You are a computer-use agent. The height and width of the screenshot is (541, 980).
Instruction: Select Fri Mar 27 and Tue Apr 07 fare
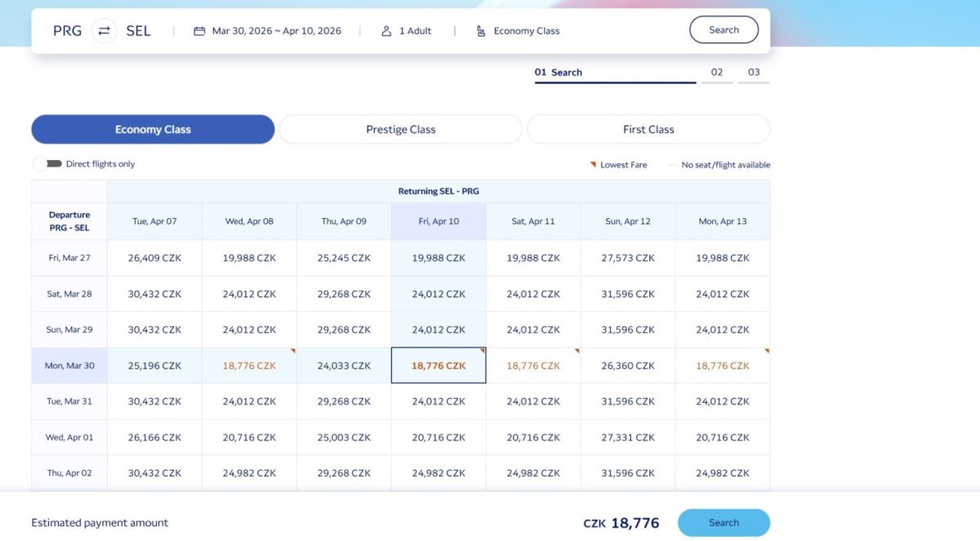(x=154, y=258)
